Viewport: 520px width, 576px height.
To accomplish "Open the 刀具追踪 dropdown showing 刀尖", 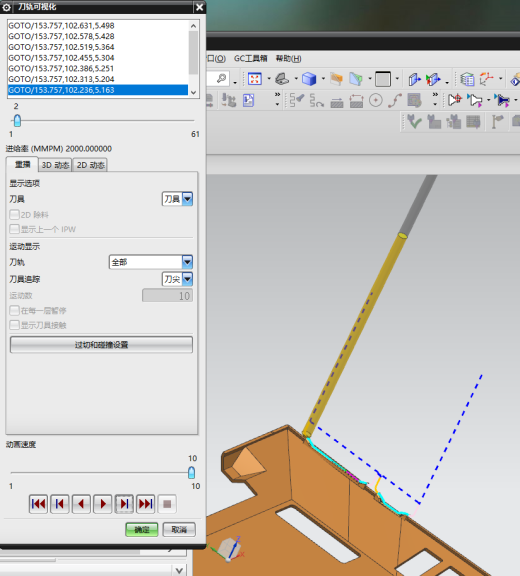I will (x=177, y=279).
